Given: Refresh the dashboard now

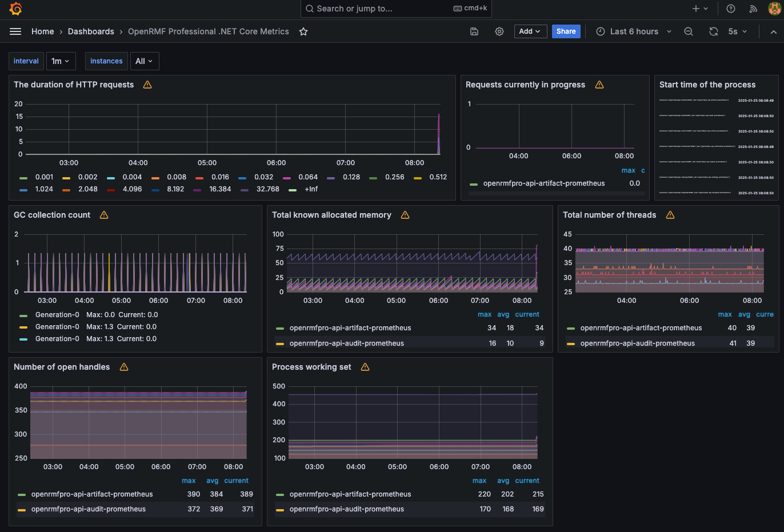Looking at the screenshot, I should pyautogui.click(x=714, y=31).
